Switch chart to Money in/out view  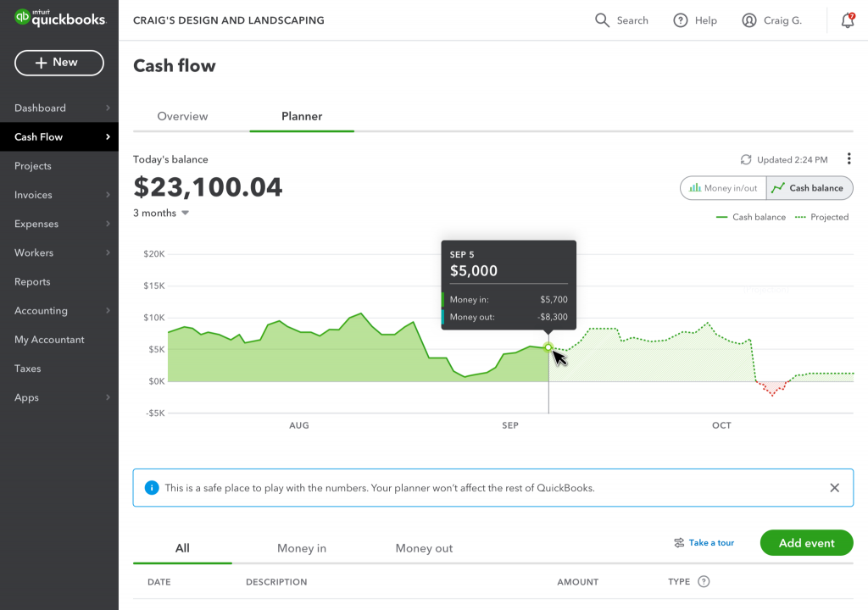coord(723,188)
